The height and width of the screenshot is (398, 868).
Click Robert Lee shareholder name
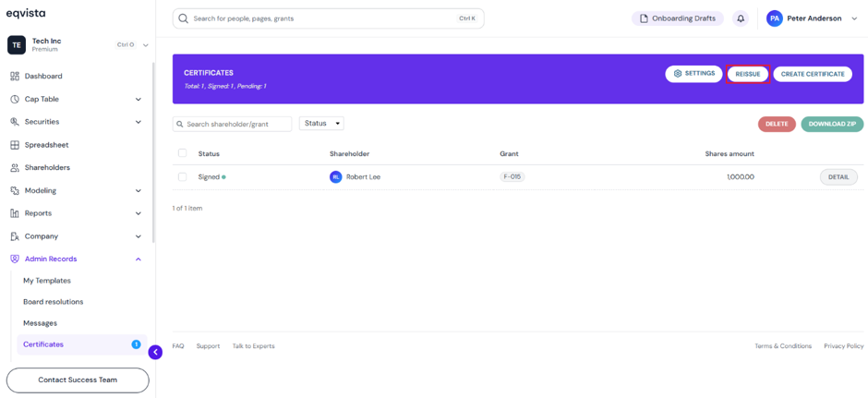pyautogui.click(x=363, y=177)
